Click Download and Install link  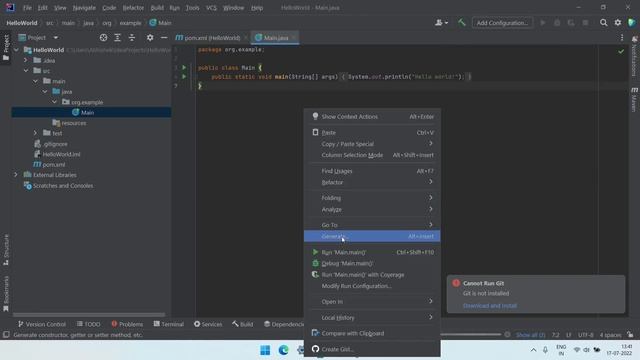click(490, 306)
